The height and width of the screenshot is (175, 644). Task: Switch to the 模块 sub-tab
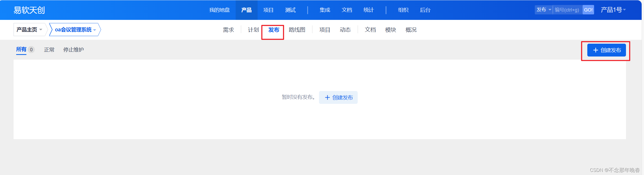(391, 30)
